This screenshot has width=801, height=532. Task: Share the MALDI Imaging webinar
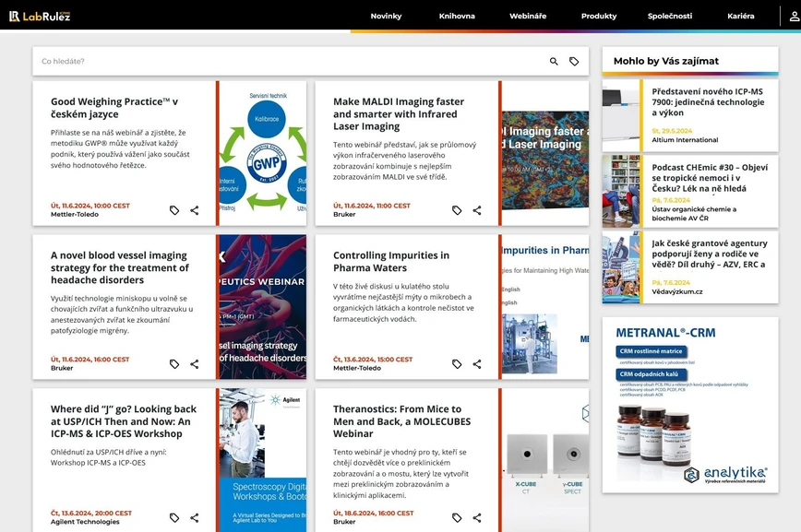[x=477, y=210]
